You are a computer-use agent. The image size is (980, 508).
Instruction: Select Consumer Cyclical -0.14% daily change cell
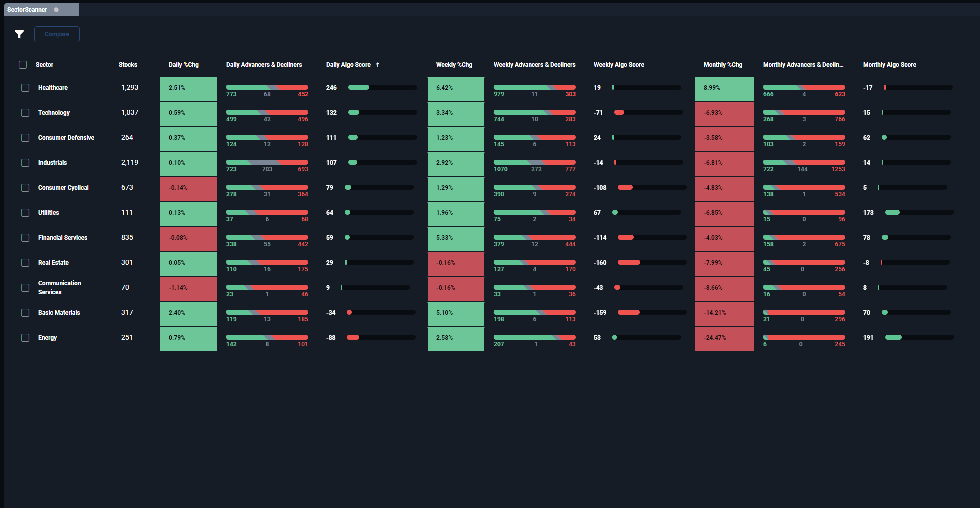[x=188, y=189]
